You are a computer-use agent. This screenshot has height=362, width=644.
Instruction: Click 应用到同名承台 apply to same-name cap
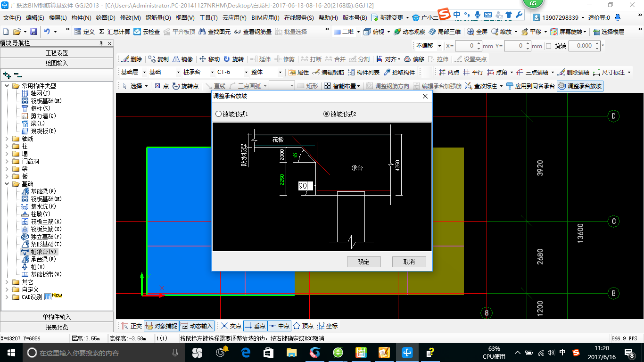click(x=530, y=86)
